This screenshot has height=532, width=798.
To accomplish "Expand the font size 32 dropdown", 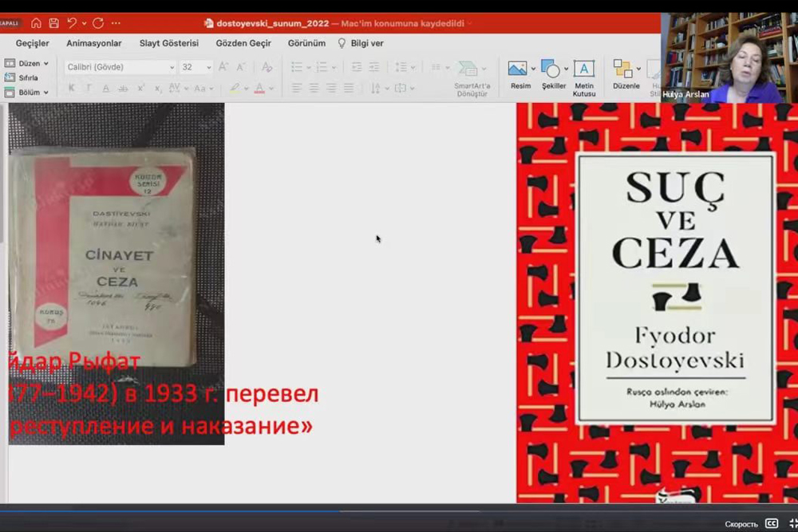I will [x=208, y=67].
